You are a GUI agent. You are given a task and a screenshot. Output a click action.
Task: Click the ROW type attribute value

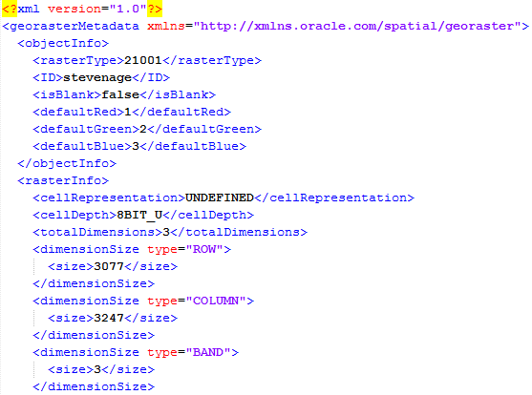(x=204, y=250)
